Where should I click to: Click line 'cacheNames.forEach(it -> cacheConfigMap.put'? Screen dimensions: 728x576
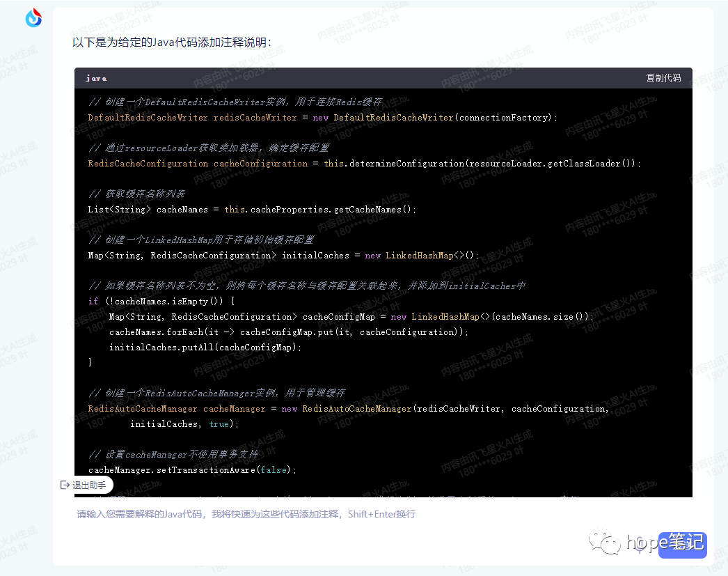289,332
